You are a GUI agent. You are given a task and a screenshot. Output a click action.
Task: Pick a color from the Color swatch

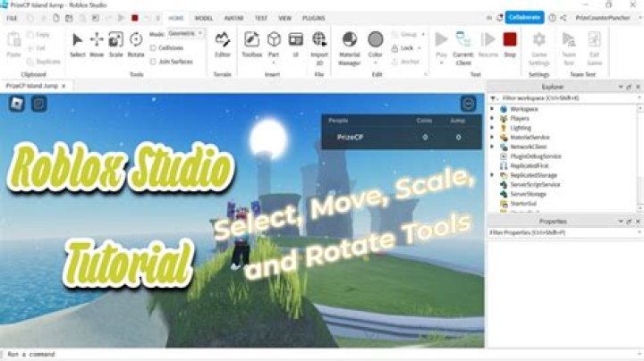click(376, 39)
